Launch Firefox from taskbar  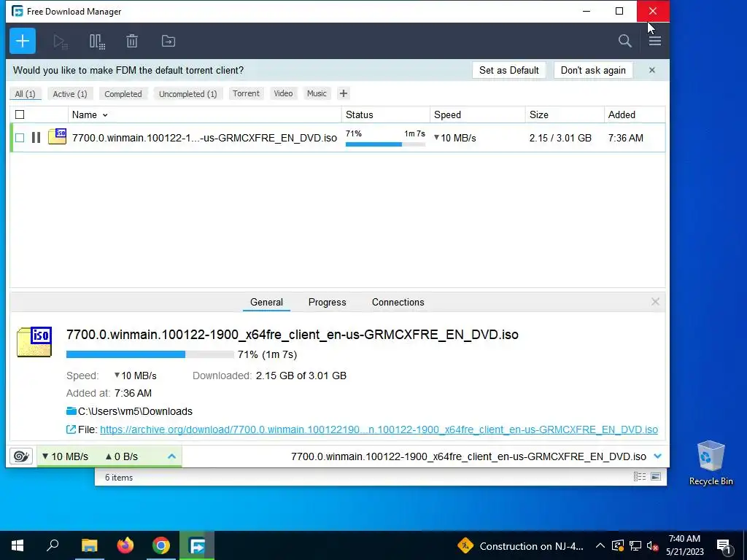125,545
